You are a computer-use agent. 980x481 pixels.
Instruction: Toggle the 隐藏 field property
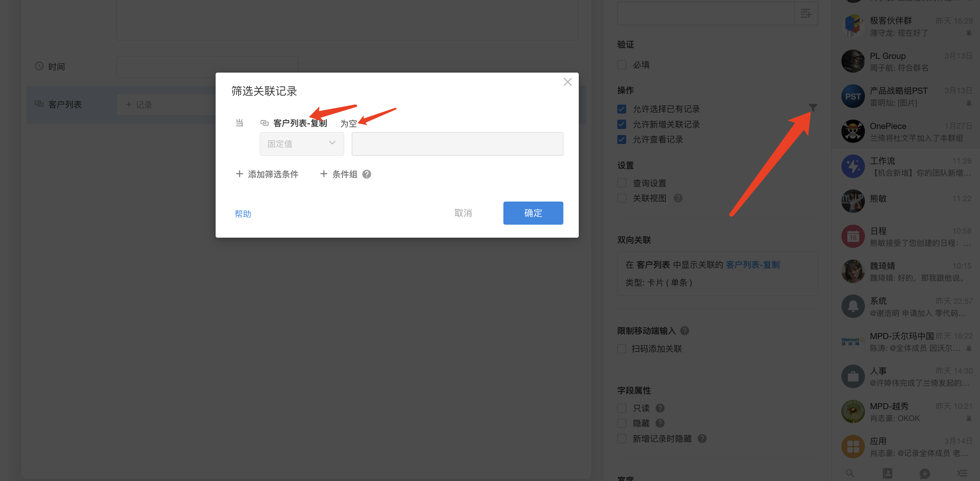622,423
